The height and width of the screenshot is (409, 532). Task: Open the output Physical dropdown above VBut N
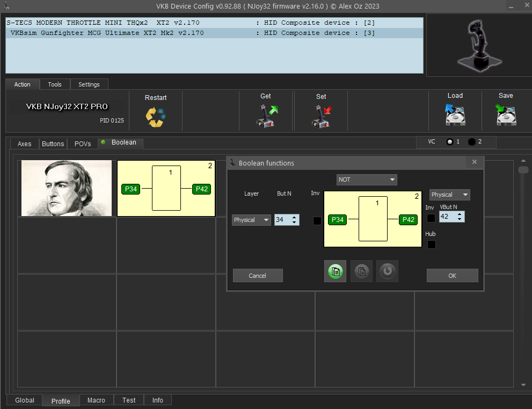(449, 195)
